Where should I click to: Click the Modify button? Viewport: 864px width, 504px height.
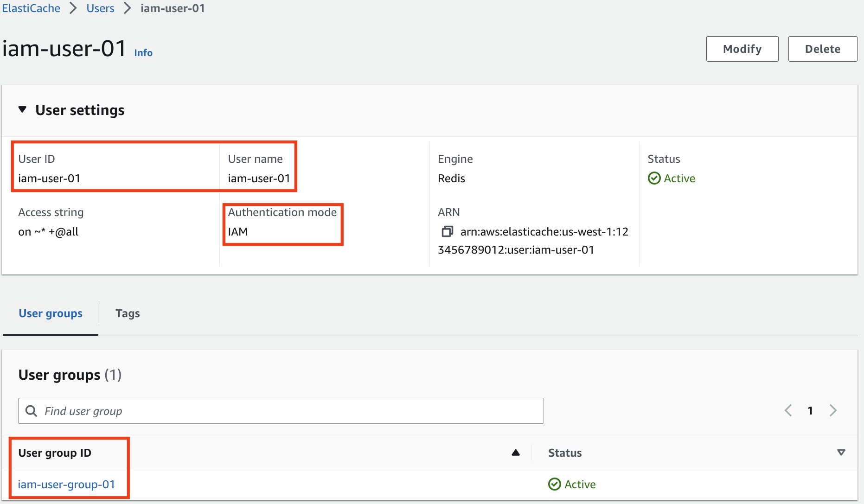[742, 49]
